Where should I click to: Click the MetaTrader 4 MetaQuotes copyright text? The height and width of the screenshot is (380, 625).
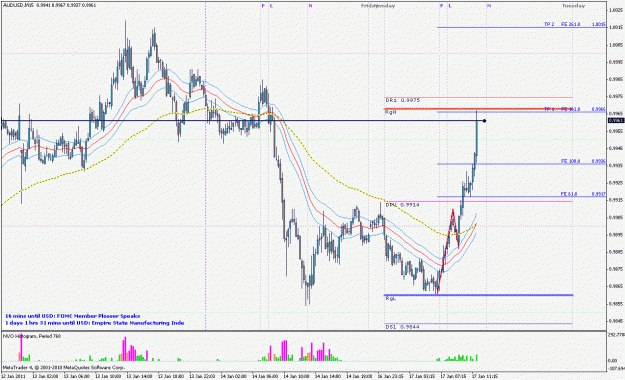(64, 367)
